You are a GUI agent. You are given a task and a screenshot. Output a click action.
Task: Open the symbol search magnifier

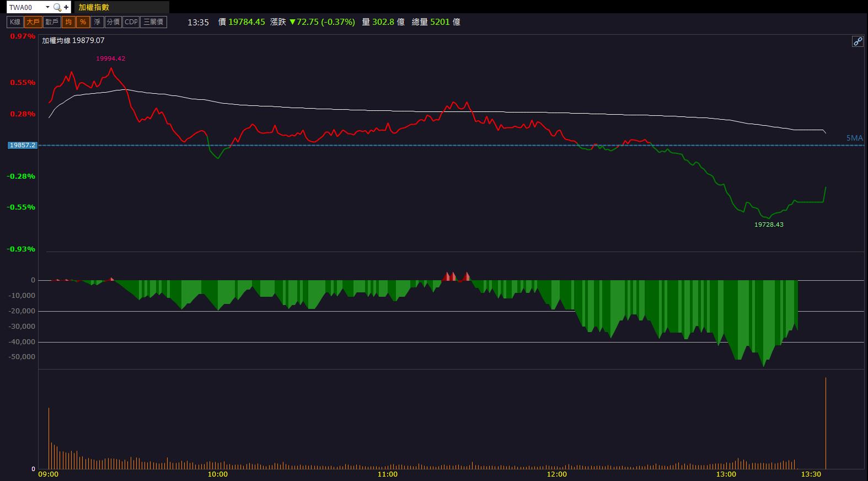(57, 7)
